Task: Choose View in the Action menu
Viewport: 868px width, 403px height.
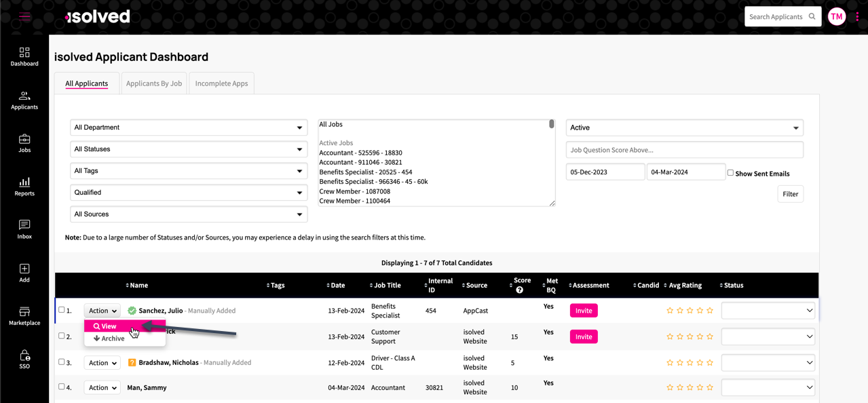Action: click(x=106, y=326)
